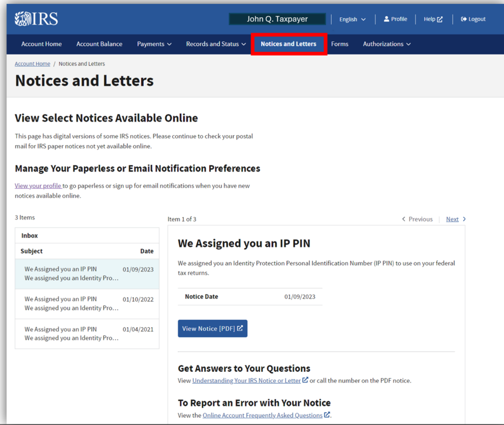The width and height of the screenshot is (504, 425).
Task: Click the Logout arrow icon
Action: (464, 19)
